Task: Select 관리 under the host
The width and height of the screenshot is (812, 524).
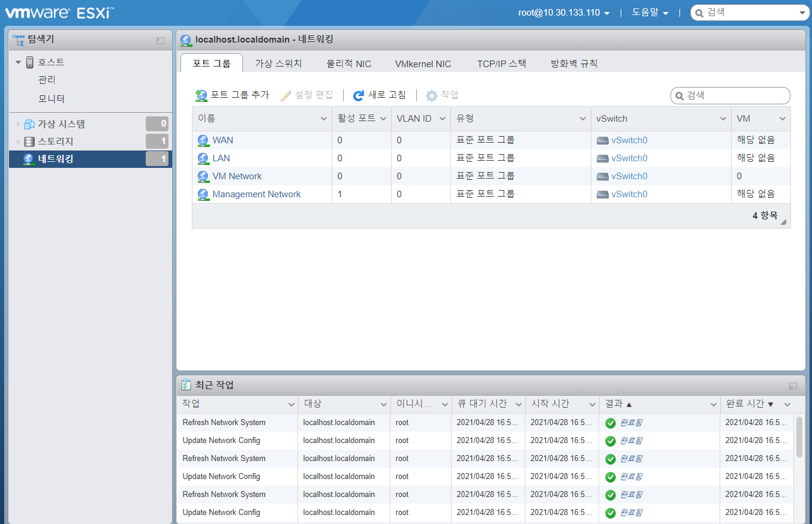Action: [x=47, y=80]
